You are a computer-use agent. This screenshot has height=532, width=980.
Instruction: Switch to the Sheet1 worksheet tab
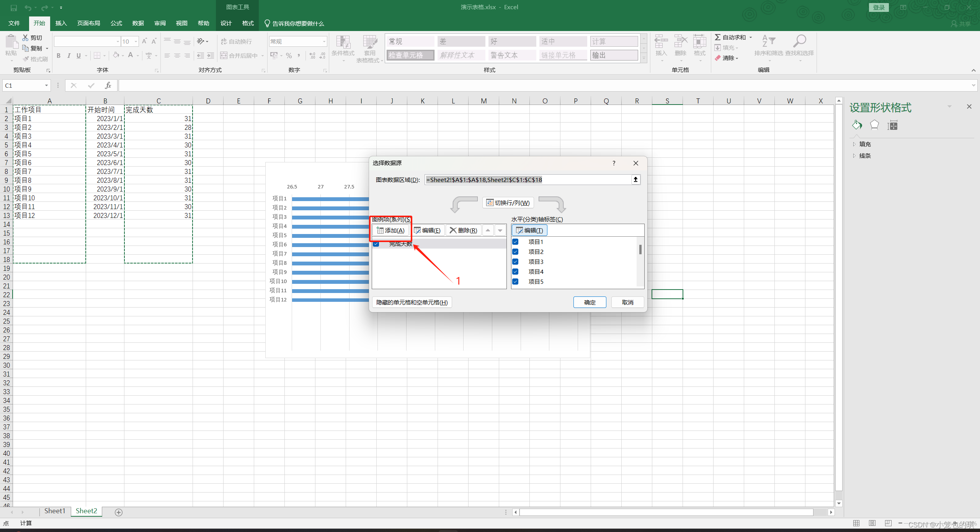coord(54,511)
